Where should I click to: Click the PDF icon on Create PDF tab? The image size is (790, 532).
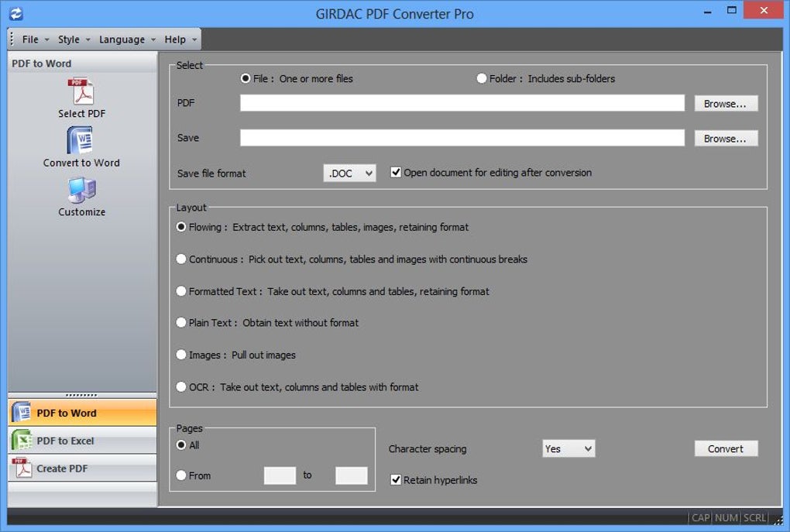[x=22, y=468]
